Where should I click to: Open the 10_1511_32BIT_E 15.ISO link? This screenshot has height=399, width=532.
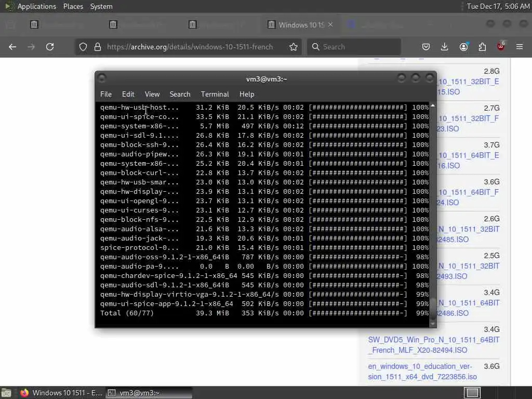click(468, 87)
